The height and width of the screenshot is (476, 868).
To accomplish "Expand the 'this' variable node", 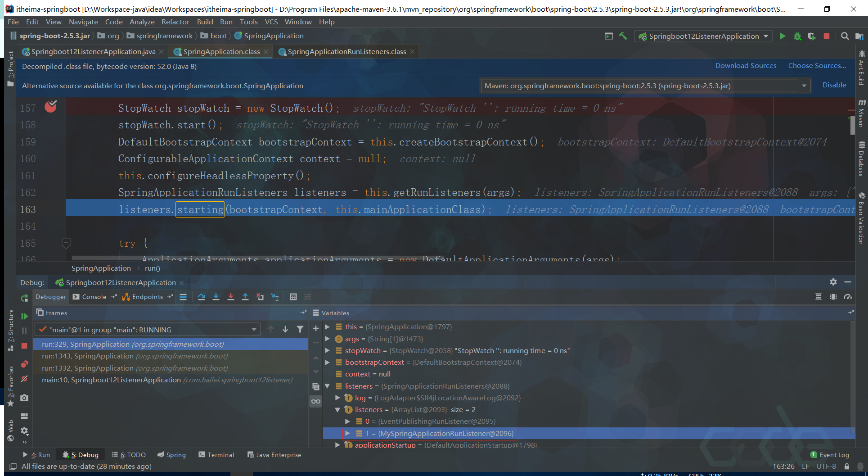I will 328,327.
